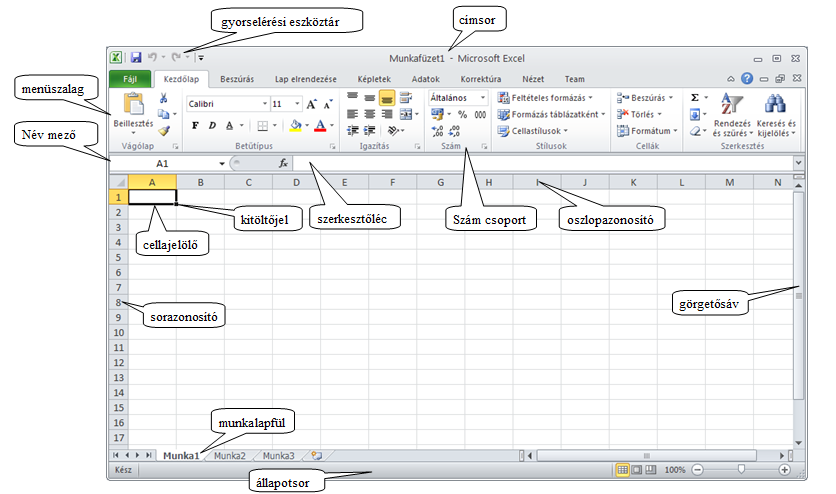This screenshot has height=494, width=836.
Task: Click the zoom out minus button
Action: pos(697,470)
